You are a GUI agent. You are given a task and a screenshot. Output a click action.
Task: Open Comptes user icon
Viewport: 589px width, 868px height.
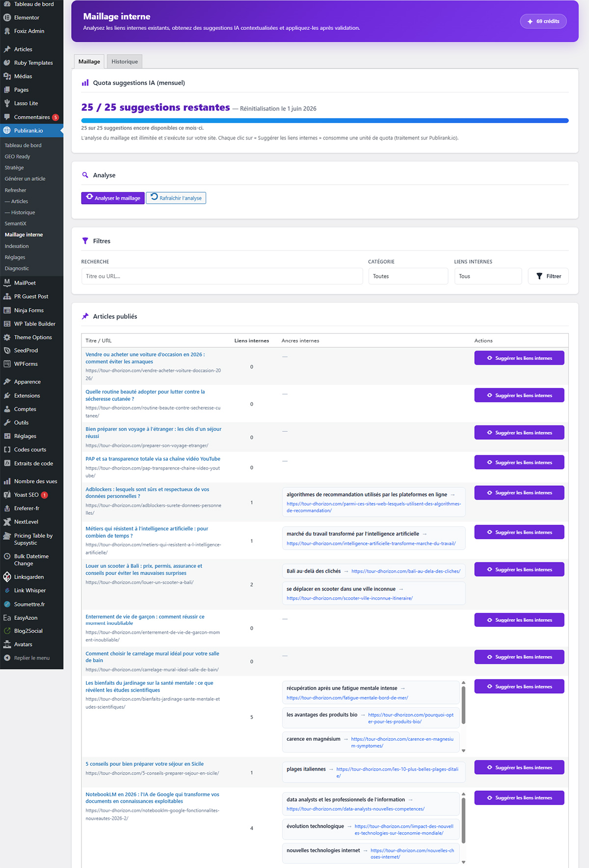7,409
